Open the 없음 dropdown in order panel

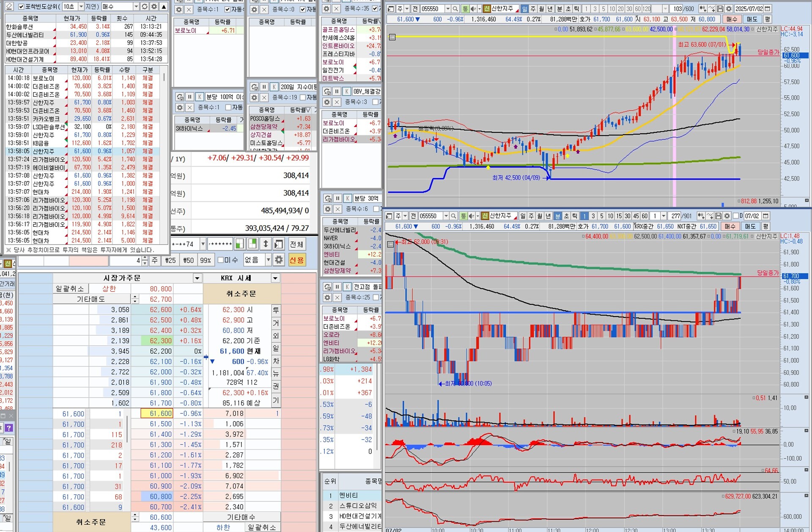(x=268, y=260)
